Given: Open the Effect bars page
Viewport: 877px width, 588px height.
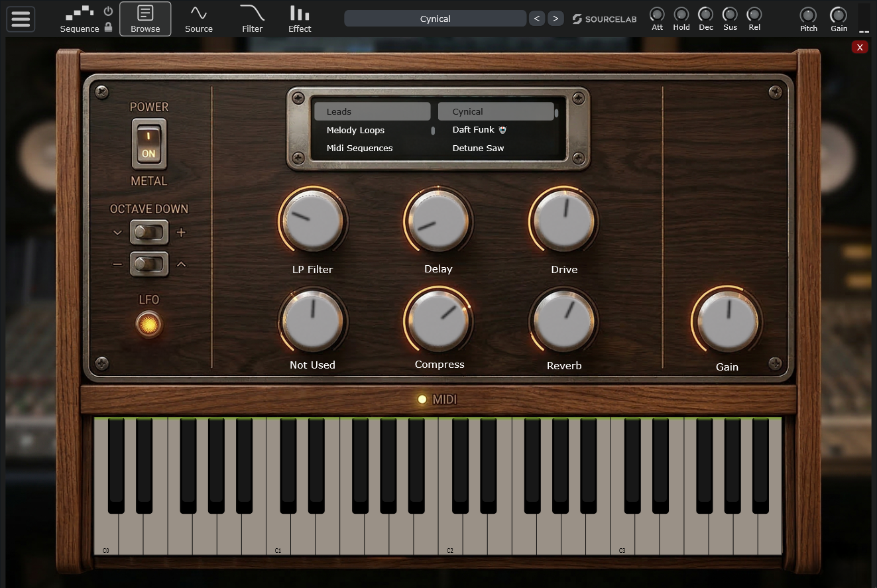Looking at the screenshot, I should pos(300,19).
